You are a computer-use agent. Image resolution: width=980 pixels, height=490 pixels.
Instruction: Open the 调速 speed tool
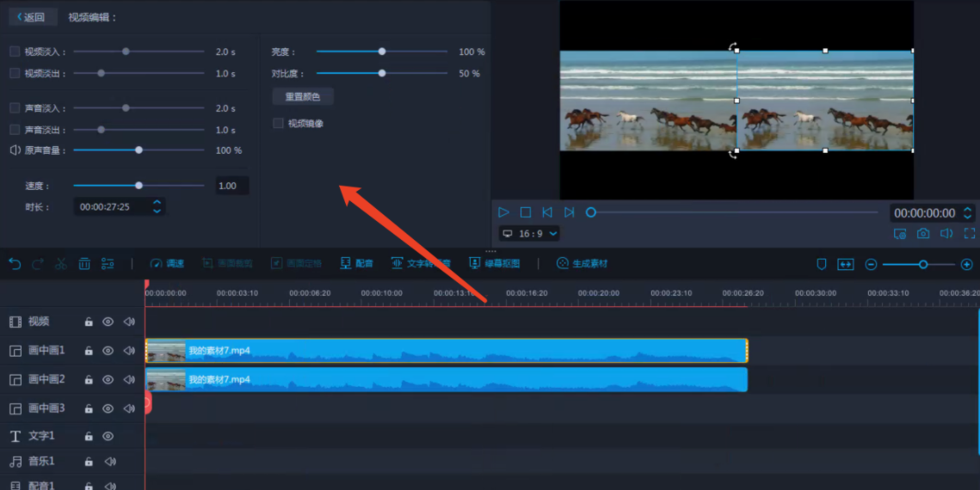[x=167, y=264]
